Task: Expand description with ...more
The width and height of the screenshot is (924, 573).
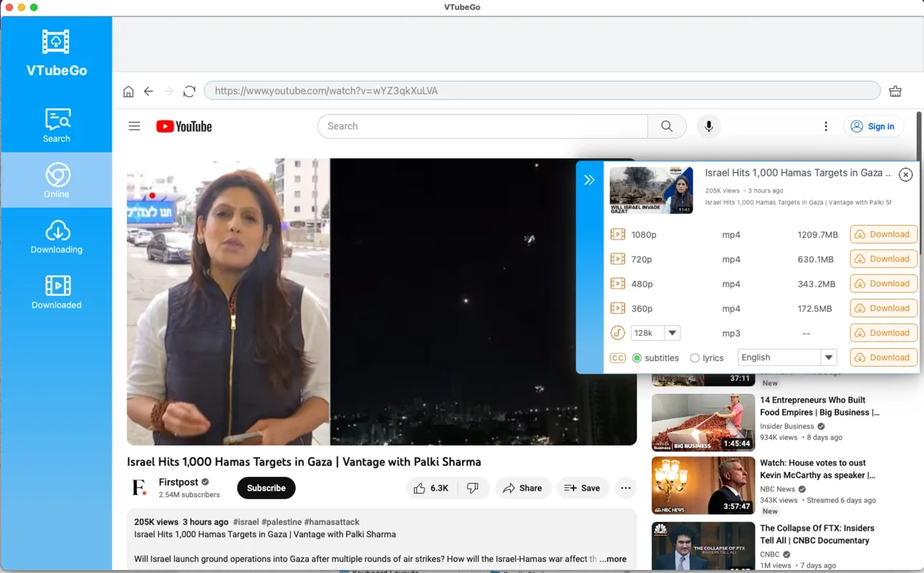Action: click(x=612, y=559)
